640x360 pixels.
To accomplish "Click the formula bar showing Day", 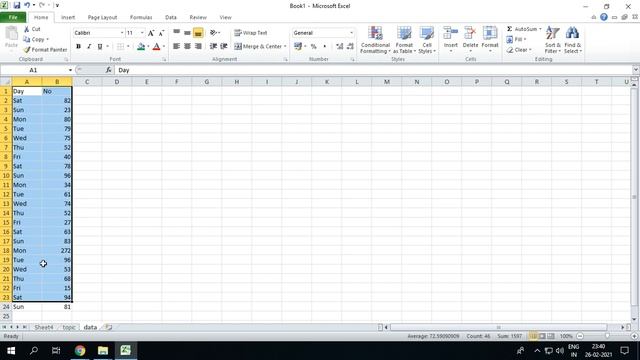I will pos(373,70).
